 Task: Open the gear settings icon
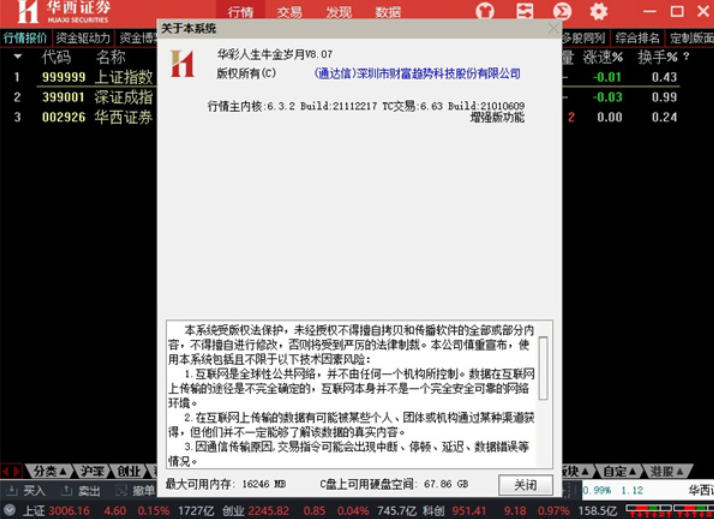(x=598, y=11)
